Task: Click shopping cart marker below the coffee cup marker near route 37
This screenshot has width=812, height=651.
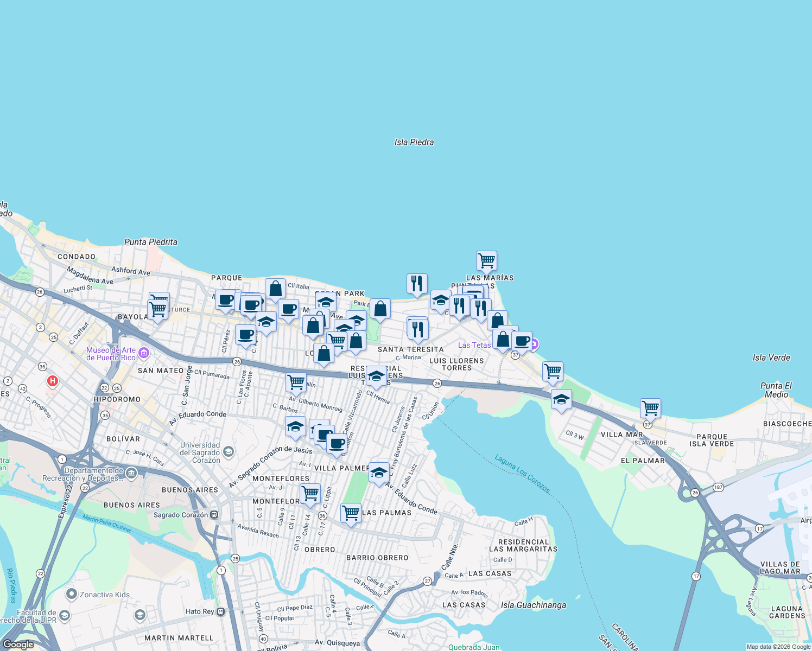Action: coord(553,372)
